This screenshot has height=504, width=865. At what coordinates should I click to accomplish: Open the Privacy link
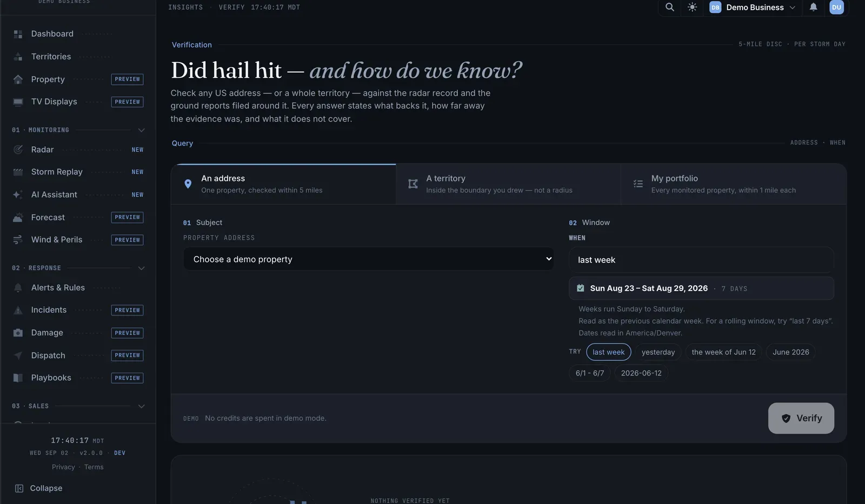click(63, 467)
